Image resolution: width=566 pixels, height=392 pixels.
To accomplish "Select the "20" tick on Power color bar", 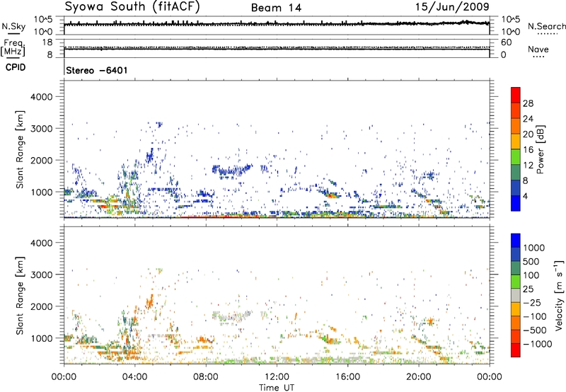I will tap(528, 134).
